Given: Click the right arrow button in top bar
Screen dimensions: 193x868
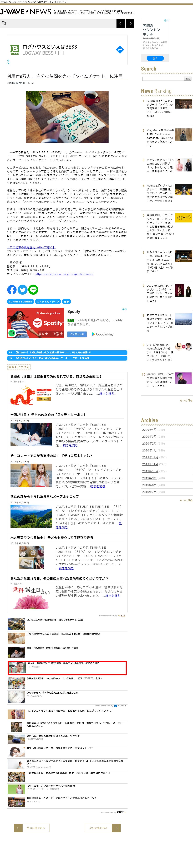Looking at the screenshot, I should (130, 23).
